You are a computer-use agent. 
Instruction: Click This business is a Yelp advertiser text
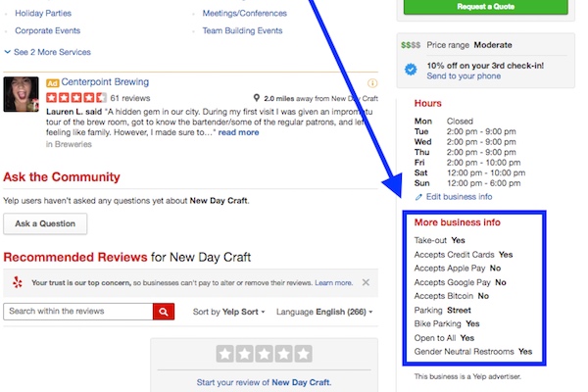[467, 376]
